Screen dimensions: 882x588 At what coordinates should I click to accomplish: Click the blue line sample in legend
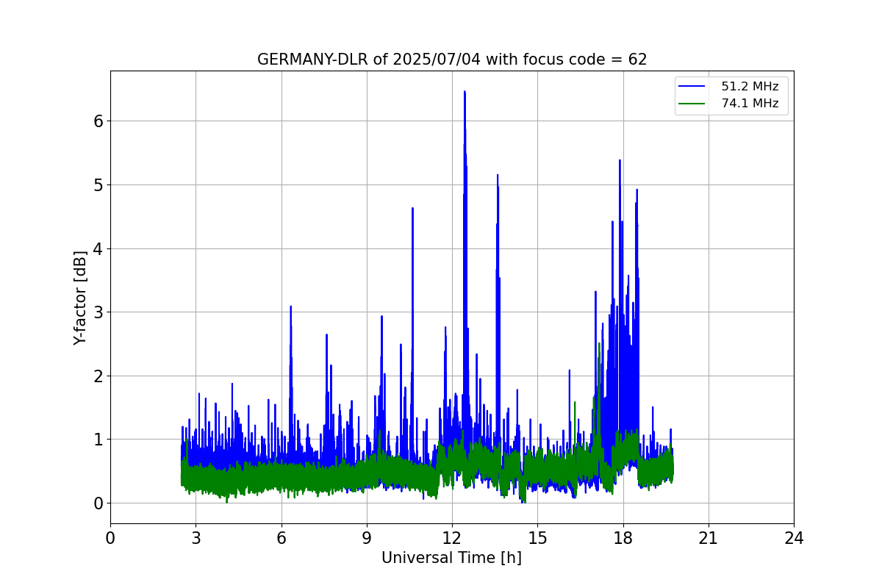pos(693,87)
